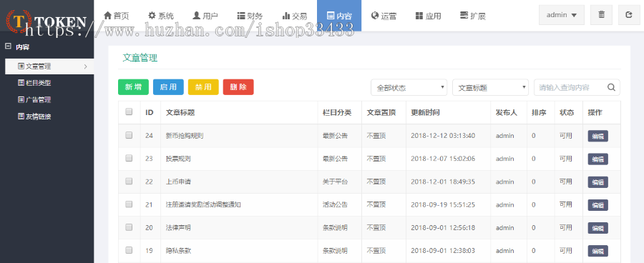Click the chevron next to 文章管理
The image size is (644, 263).
click(x=85, y=66)
